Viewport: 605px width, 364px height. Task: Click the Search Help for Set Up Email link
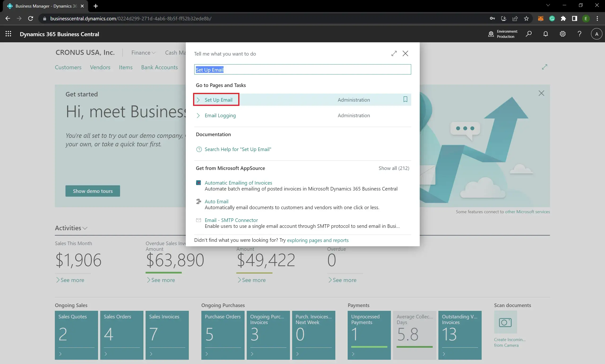point(238,149)
